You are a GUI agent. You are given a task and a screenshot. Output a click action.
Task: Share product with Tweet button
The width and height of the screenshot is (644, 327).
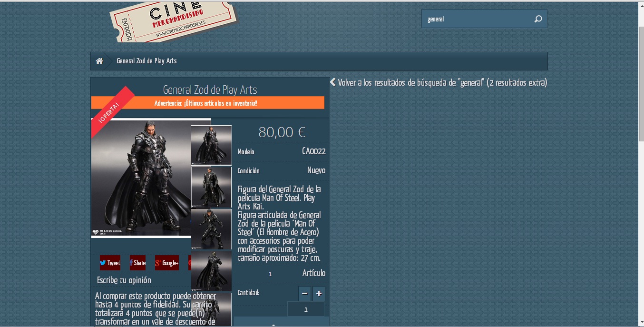point(110,263)
